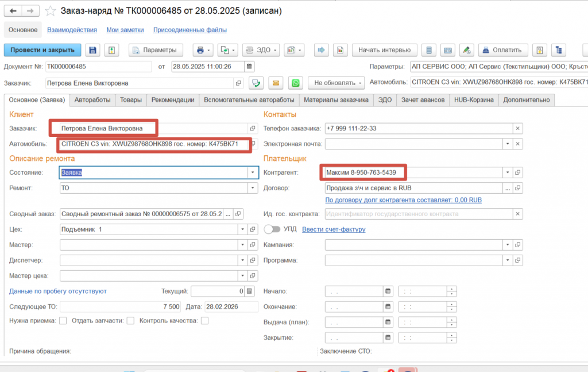Click the Ввести счет-фактуру link

pyautogui.click(x=334, y=229)
